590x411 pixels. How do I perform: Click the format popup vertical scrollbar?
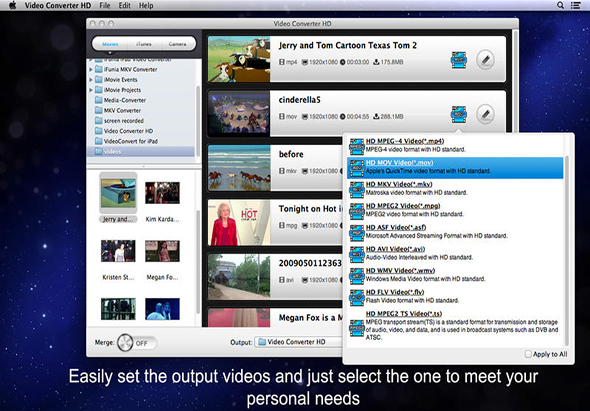(567, 251)
